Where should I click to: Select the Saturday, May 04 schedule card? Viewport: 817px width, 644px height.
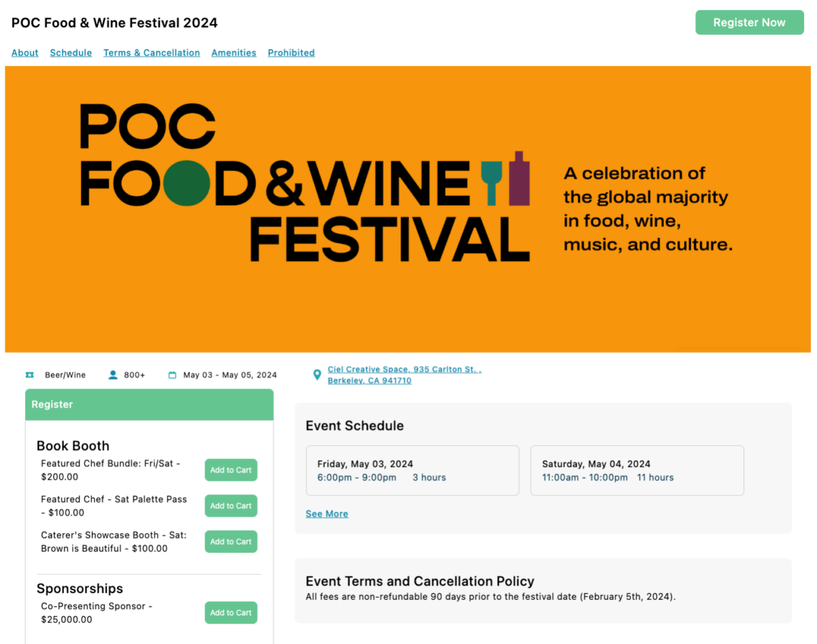[637, 470]
